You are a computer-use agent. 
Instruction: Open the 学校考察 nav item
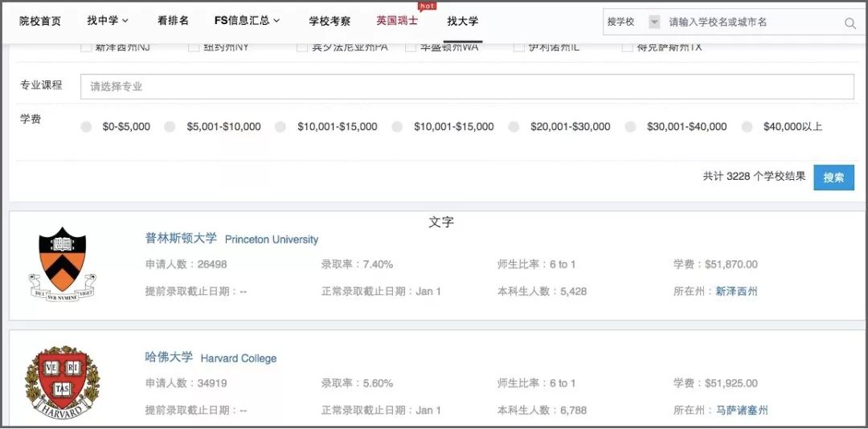click(x=330, y=21)
